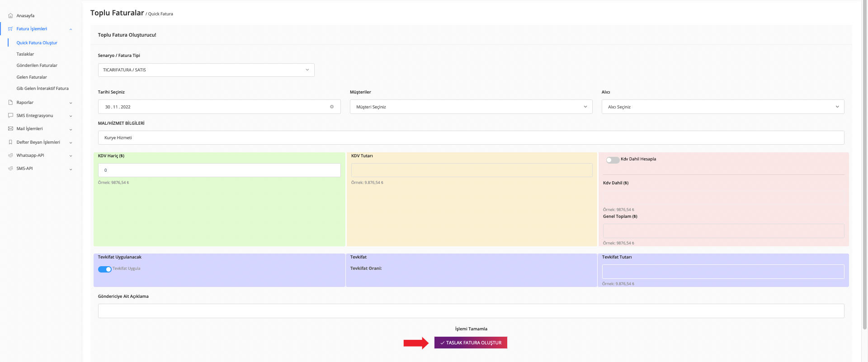The width and height of the screenshot is (868, 362).
Task: Click the Kurye Hizmeti input field
Action: coord(471,138)
